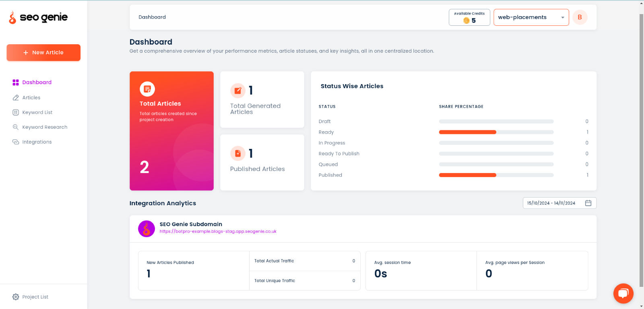Click the Total Unique Traffic row
The width and height of the screenshot is (644, 309).
305,281
